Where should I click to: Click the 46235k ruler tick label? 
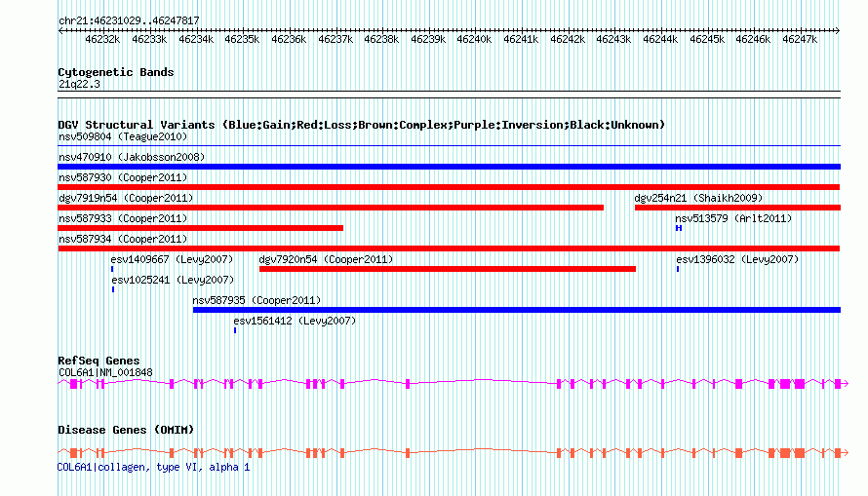[x=242, y=39]
